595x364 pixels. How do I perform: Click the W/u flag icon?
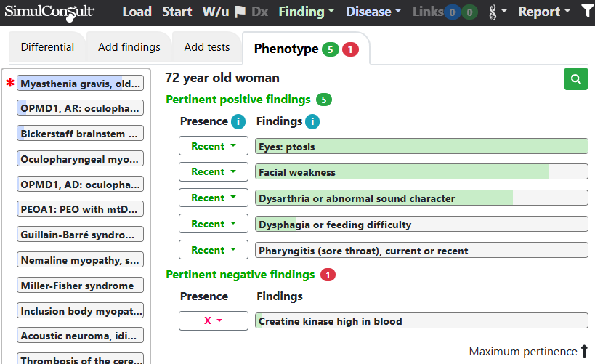click(239, 12)
